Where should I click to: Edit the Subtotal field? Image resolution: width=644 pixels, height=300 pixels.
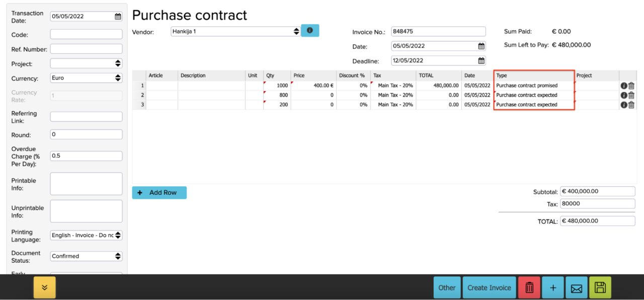(598, 191)
